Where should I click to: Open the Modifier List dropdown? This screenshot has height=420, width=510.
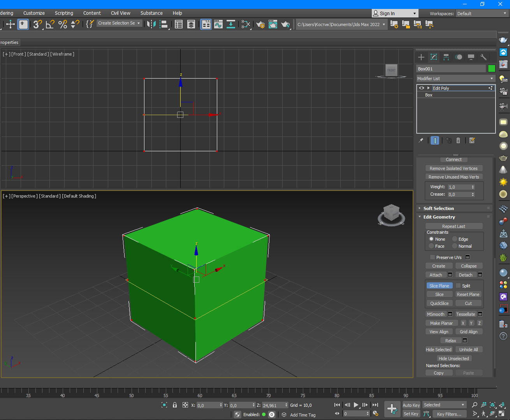[x=455, y=79]
